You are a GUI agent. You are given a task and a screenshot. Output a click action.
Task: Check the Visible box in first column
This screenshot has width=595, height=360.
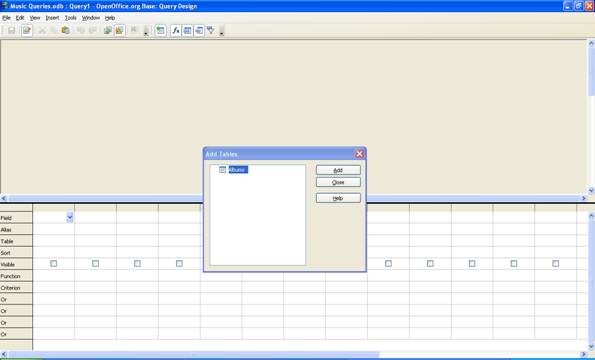click(54, 263)
